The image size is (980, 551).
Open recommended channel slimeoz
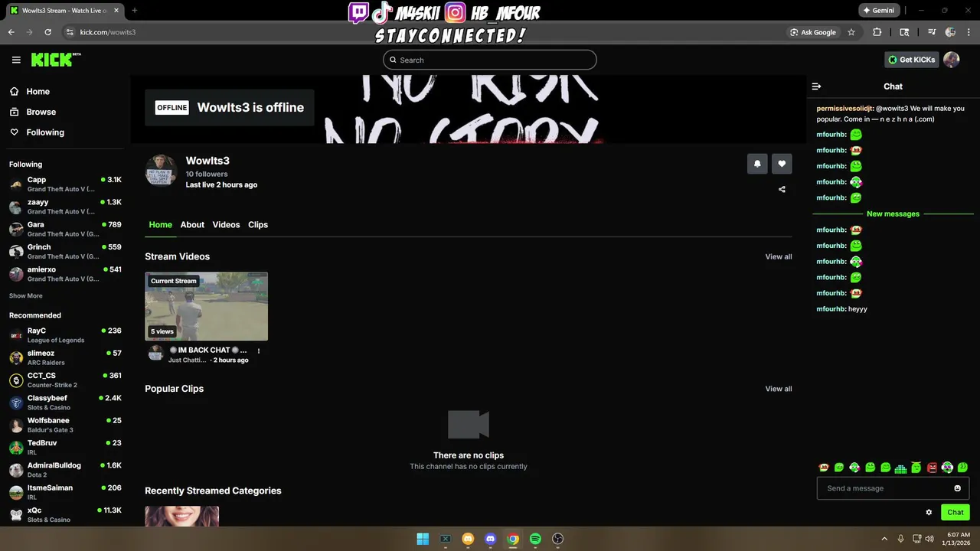click(x=65, y=357)
